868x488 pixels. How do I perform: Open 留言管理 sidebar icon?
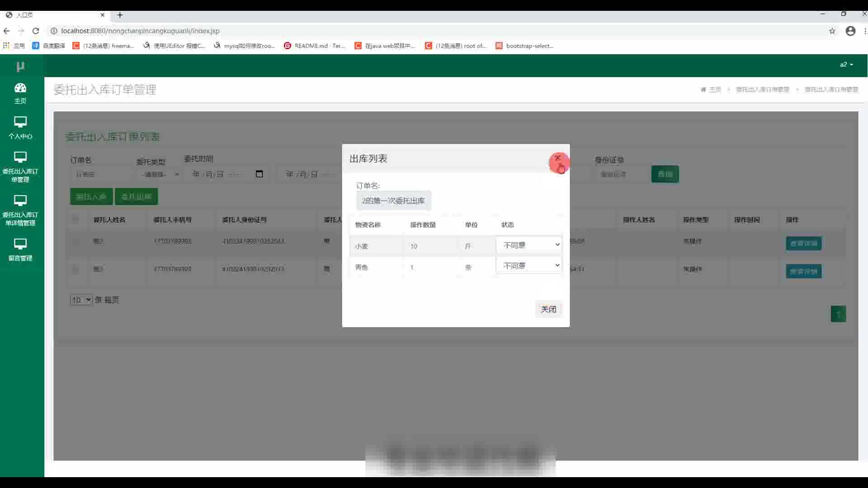pos(20,244)
